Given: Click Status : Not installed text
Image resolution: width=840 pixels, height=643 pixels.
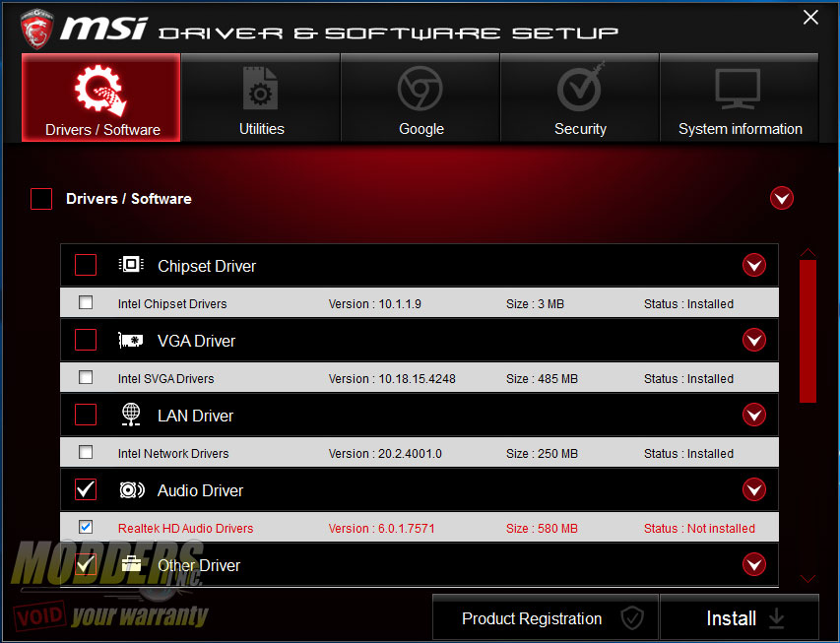Looking at the screenshot, I should click(699, 529).
